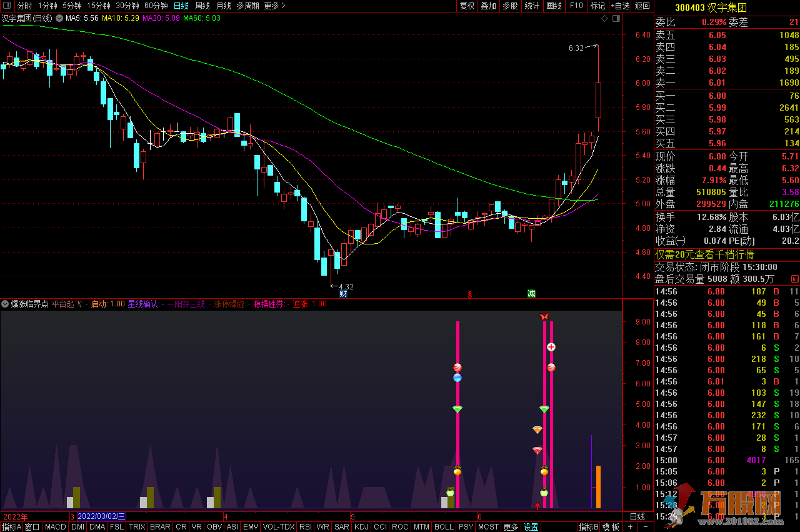Click the diamond icon at chart top-right
Screen dimensions: 800x532
[x=604, y=19]
